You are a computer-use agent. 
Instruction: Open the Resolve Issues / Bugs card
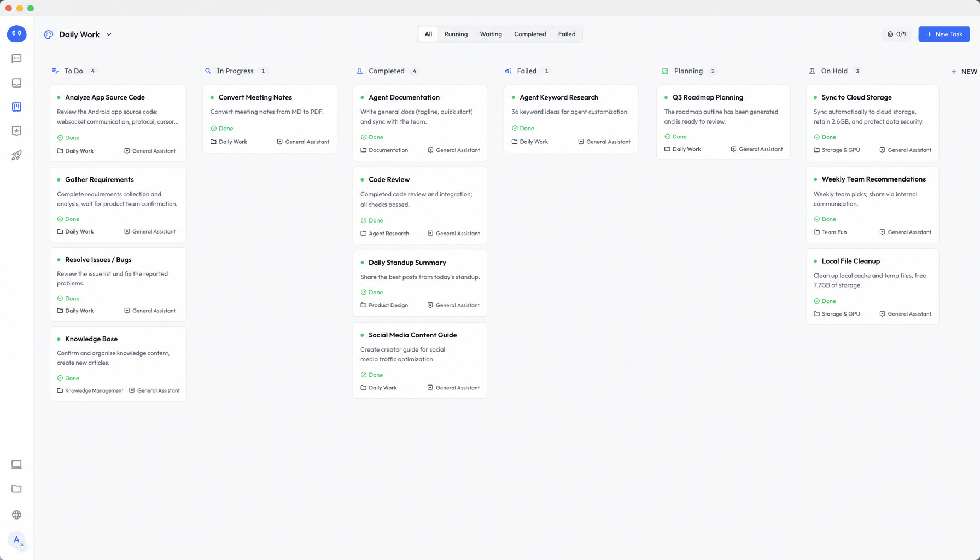point(118,284)
